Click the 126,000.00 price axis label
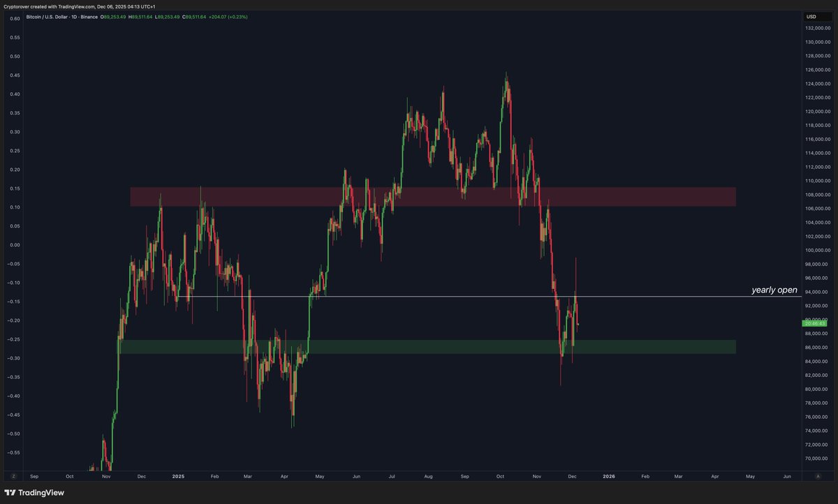 (x=818, y=70)
